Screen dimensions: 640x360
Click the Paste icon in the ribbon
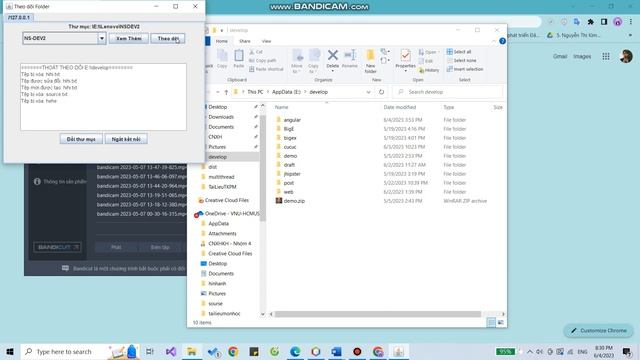(239, 58)
